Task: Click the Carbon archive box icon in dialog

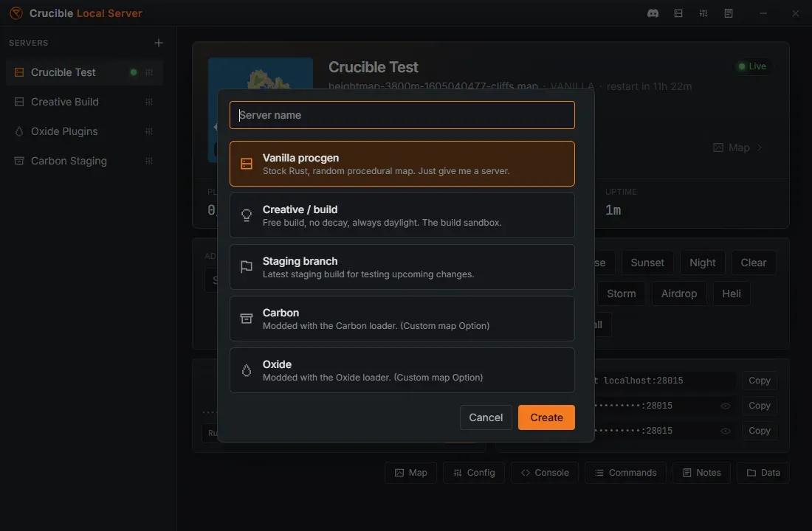Action: click(247, 319)
